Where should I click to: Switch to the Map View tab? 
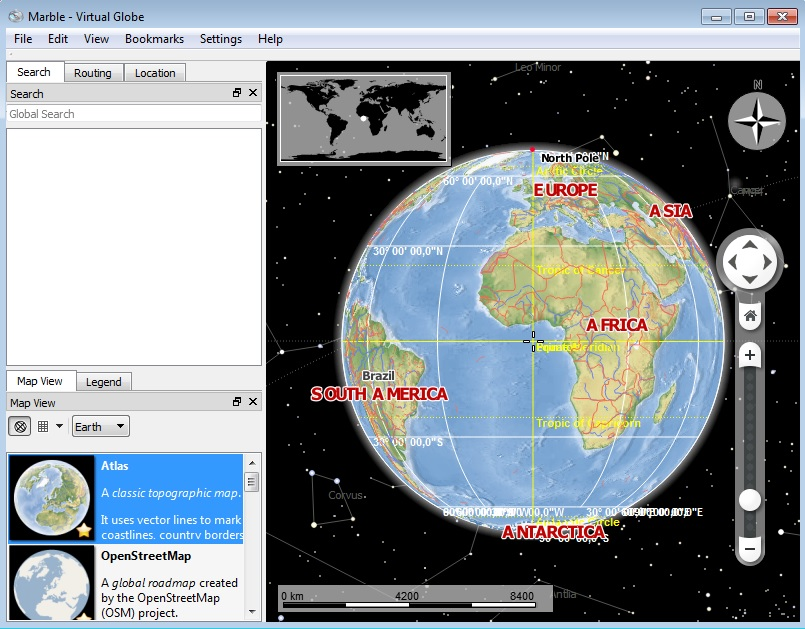point(40,381)
